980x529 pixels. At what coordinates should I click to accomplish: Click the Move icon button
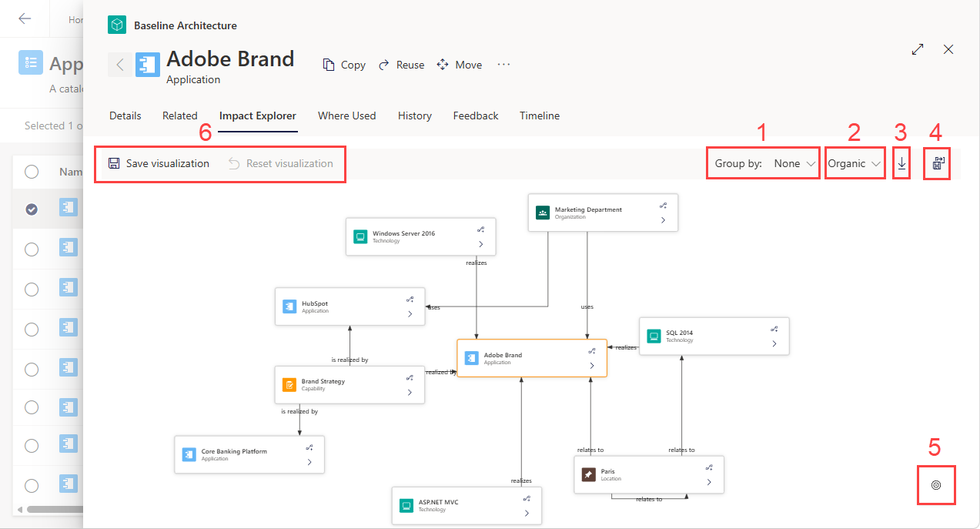tap(443, 65)
